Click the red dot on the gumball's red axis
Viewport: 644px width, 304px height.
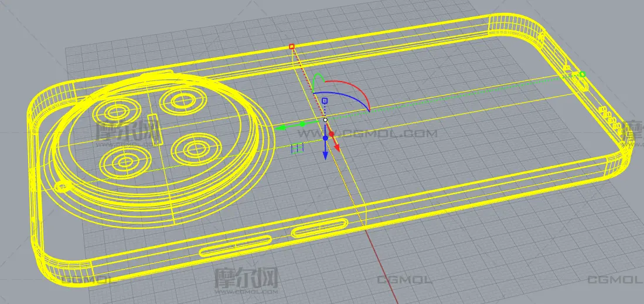pos(332,134)
